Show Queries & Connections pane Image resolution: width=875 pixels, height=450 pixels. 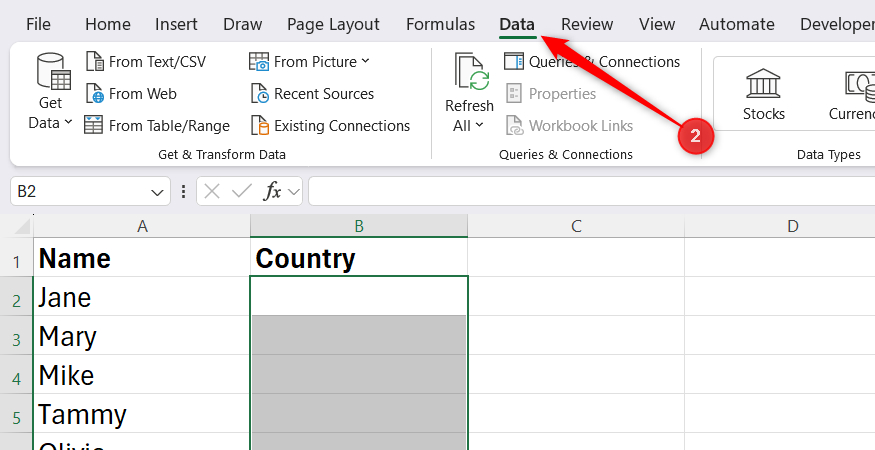pos(592,61)
